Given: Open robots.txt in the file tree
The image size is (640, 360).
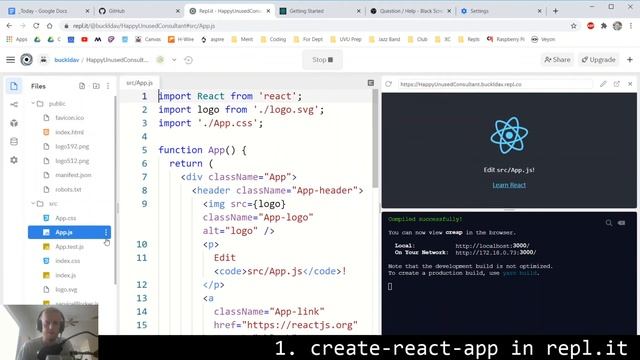Looking at the screenshot, I should (x=68, y=189).
